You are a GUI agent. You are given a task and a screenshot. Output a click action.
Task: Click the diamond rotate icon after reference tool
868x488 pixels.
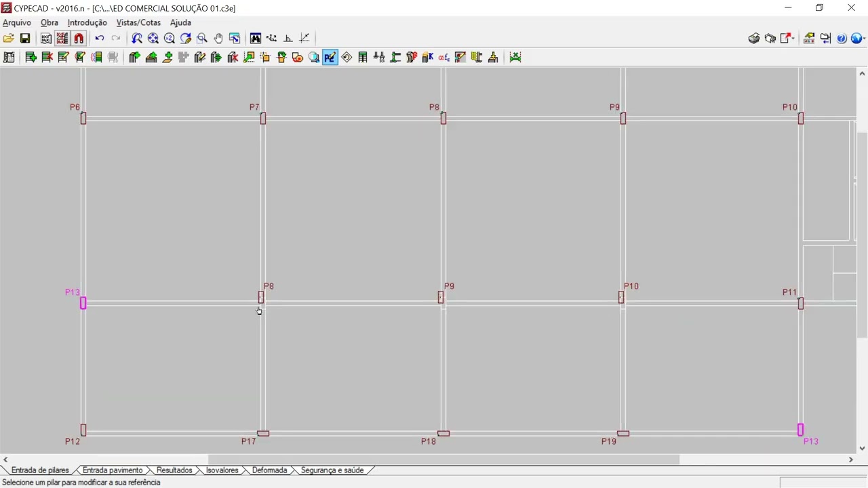click(x=347, y=58)
